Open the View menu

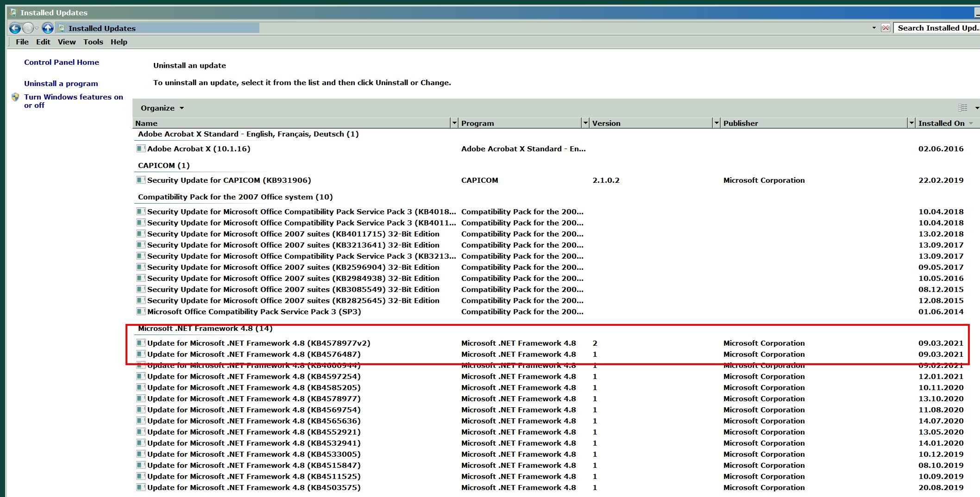67,42
